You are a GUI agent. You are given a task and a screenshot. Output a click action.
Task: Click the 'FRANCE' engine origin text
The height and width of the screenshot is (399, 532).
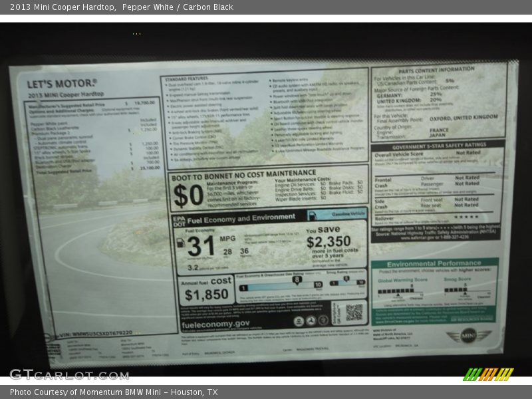439,130
